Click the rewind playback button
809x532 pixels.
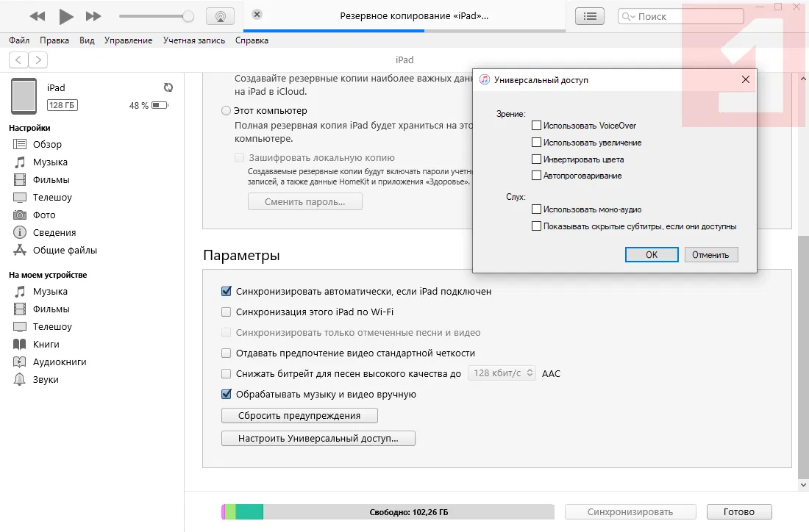[x=38, y=16]
